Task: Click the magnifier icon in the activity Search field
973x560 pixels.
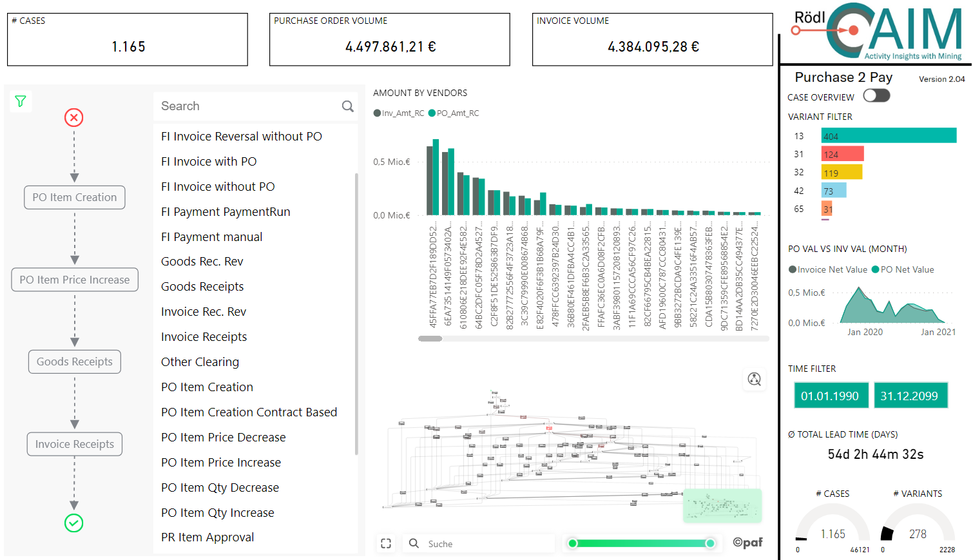Action: pos(347,106)
